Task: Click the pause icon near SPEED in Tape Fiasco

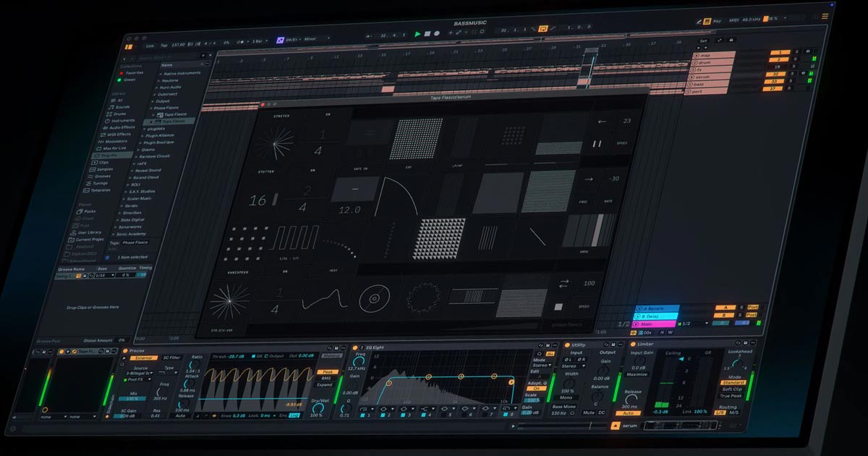Action: click(x=596, y=143)
